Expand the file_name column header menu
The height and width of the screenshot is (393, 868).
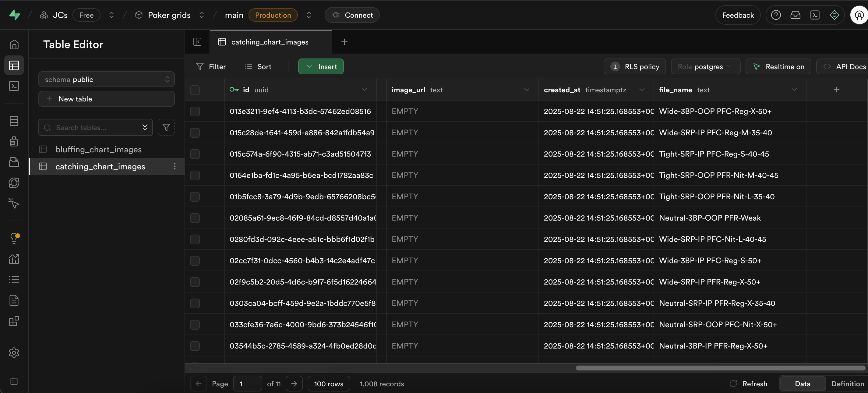[x=794, y=90]
